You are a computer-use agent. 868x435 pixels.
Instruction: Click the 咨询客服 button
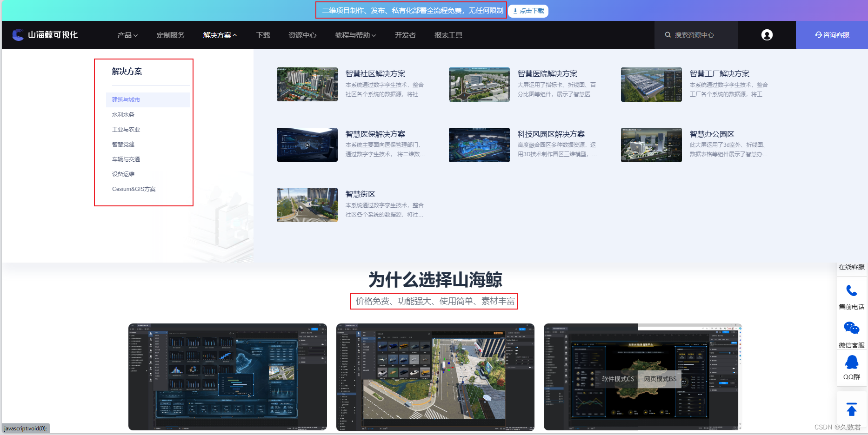pos(832,35)
